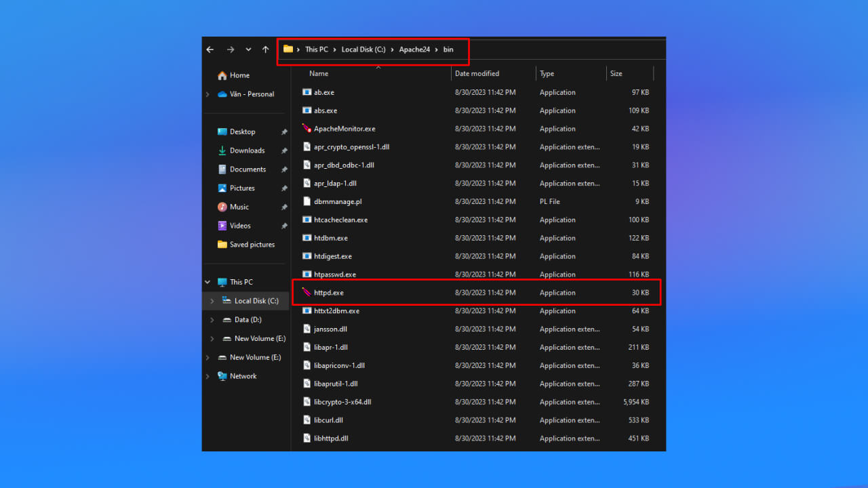Click the folder icon in address bar
868x488 pixels.
(288, 49)
